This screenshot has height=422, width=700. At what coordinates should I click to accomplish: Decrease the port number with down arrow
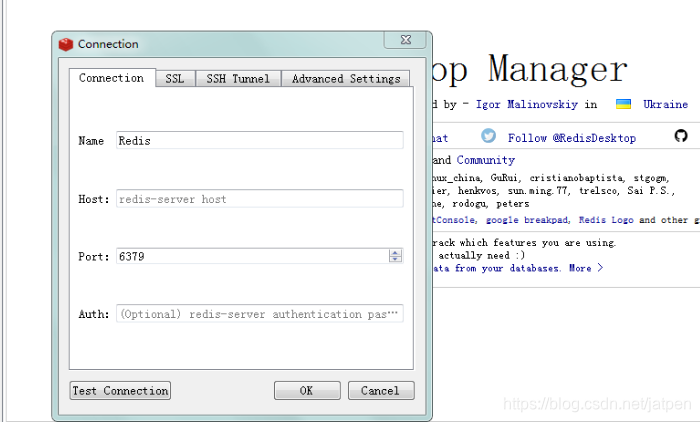point(395,259)
